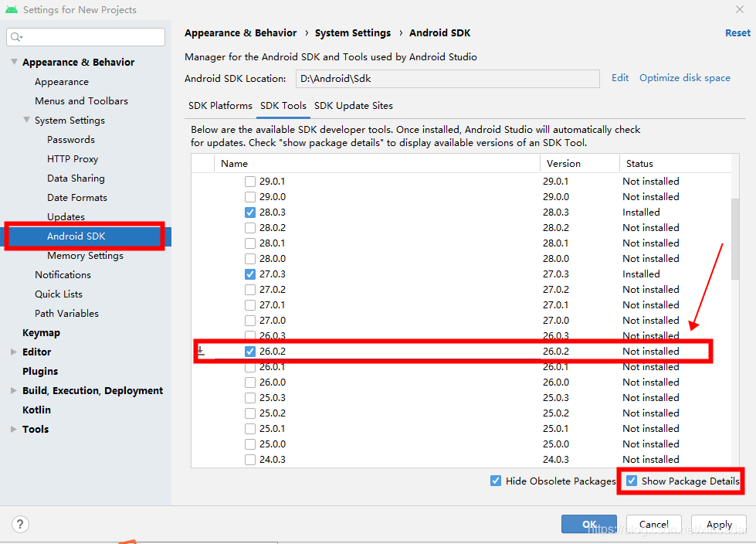The image size is (756, 544).
Task: Check the 29.0.1 build tools checkbox
Action: 249,182
